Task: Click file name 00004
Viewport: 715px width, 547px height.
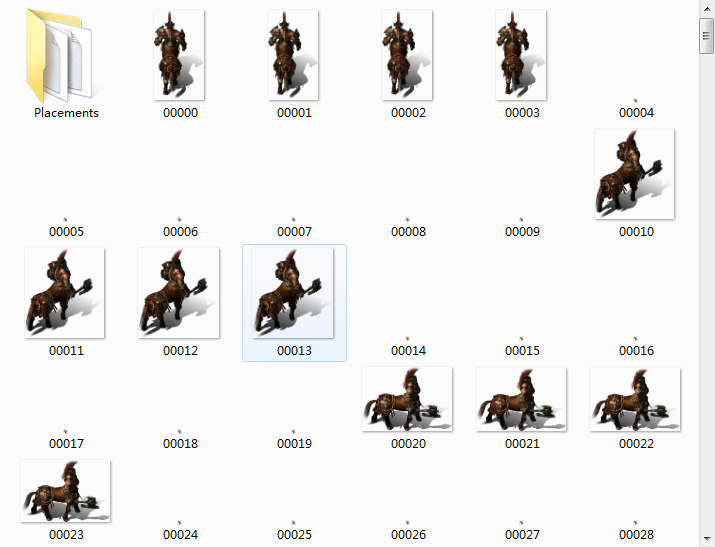Action: pyautogui.click(x=637, y=113)
